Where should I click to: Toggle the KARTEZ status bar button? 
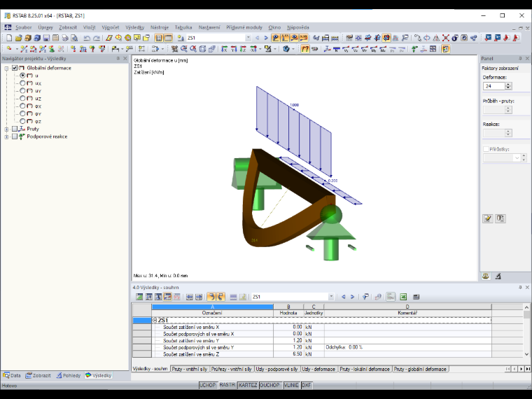tap(248, 385)
